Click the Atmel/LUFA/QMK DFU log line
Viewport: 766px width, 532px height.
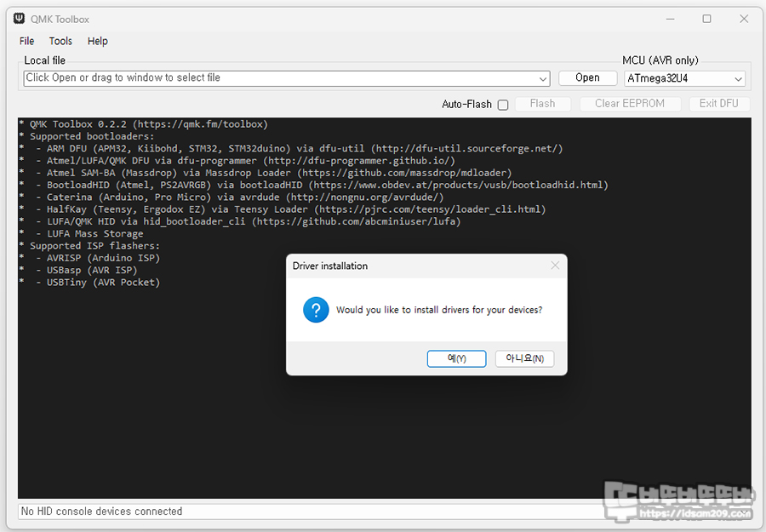click(x=237, y=161)
